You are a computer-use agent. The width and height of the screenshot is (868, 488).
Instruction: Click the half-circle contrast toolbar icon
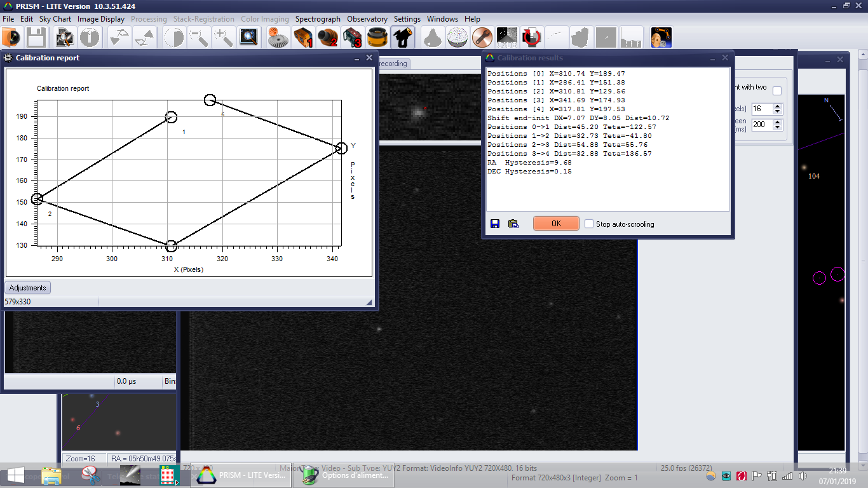174,38
